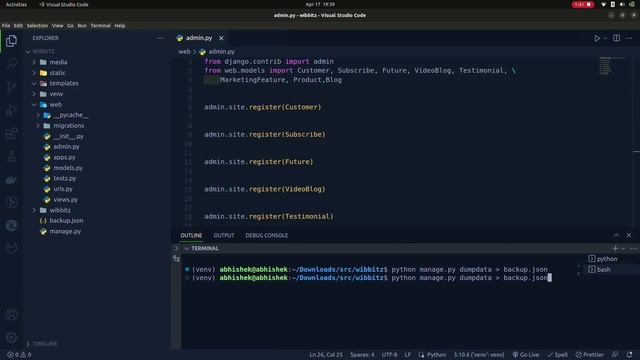Image resolution: width=640 pixels, height=360 pixels.
Task: Open backup.json in the explorer
Action: click(x=66, y=220)
